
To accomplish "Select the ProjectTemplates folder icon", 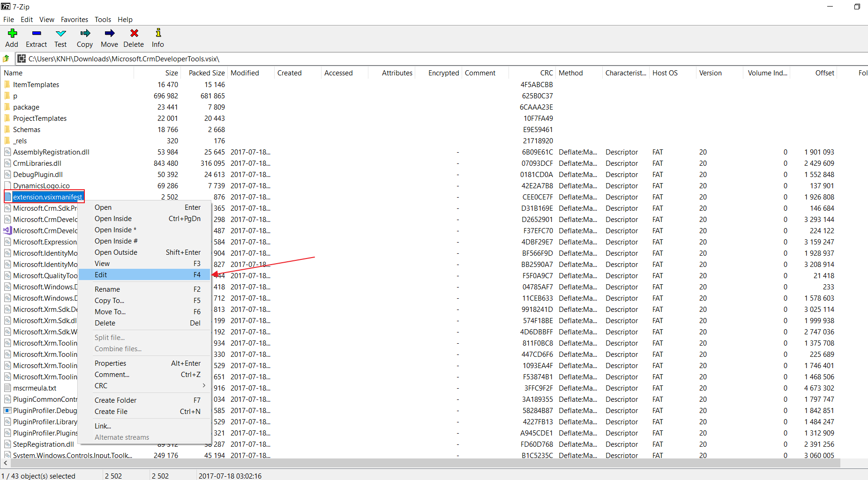I will (x=7, y=118).
